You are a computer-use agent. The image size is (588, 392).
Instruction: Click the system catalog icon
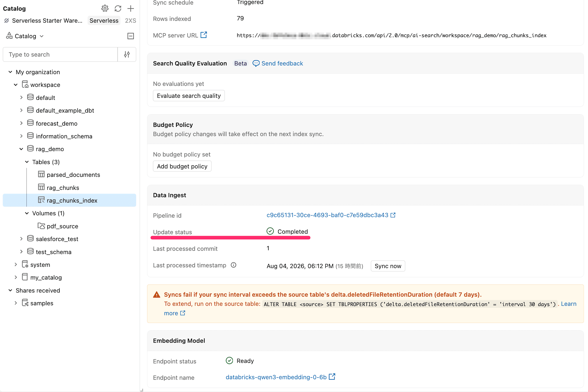click(x=25, y=264)
